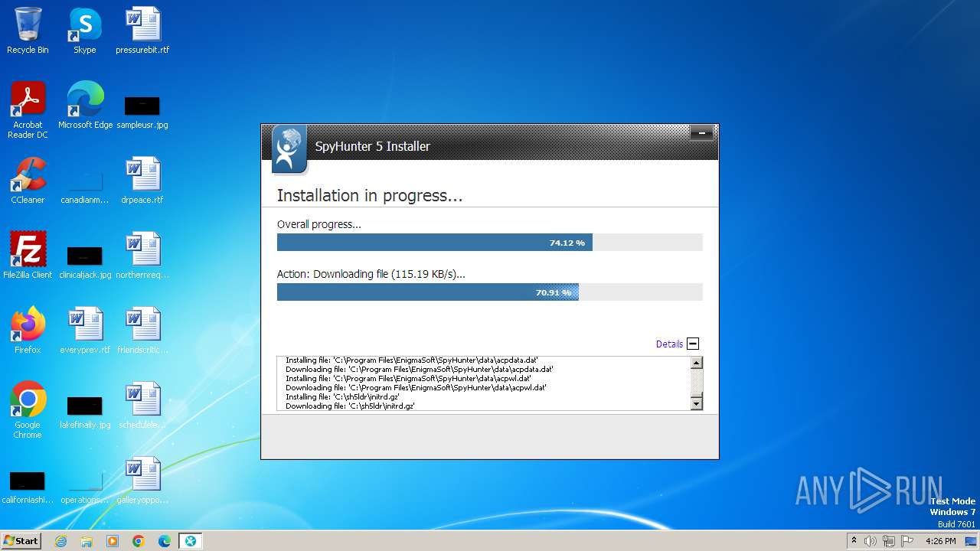980x551 pixels.
Task: Open everyprev.rtf document icon
Action: 85,331
